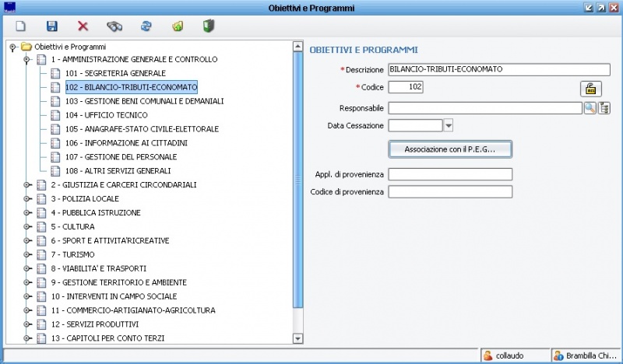This screenshot has height=364, width=623.
Task: Click the binoculars search icon
Action: (x=114, y=26)
